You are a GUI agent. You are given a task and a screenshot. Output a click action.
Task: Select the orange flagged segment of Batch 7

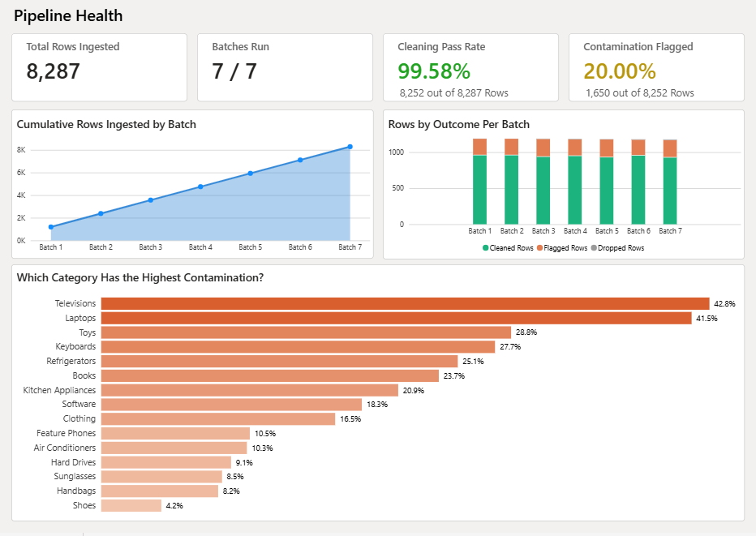(670, 149)
